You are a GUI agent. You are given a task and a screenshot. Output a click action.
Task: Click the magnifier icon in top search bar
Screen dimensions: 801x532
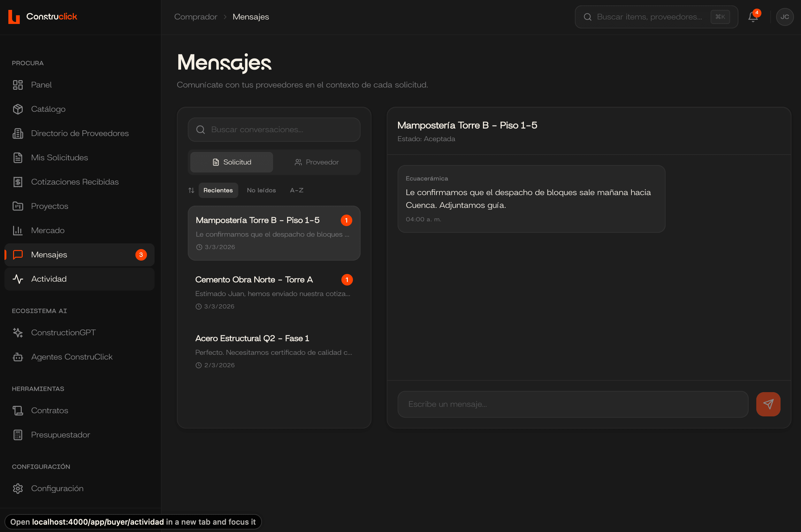[x=588, y=17]
